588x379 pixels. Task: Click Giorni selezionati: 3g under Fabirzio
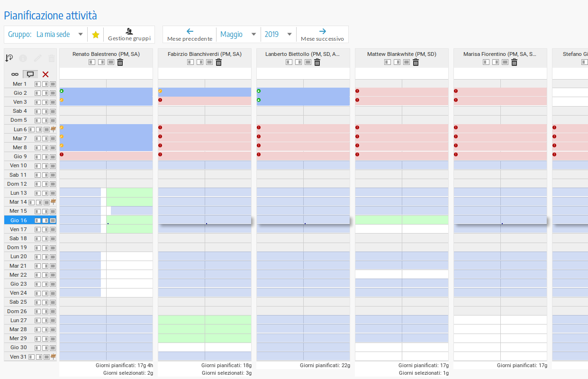tap(226, 373)
